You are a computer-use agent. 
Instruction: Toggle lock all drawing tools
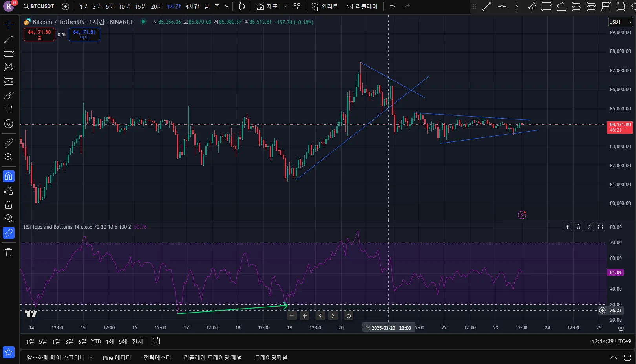pos(9,205)
